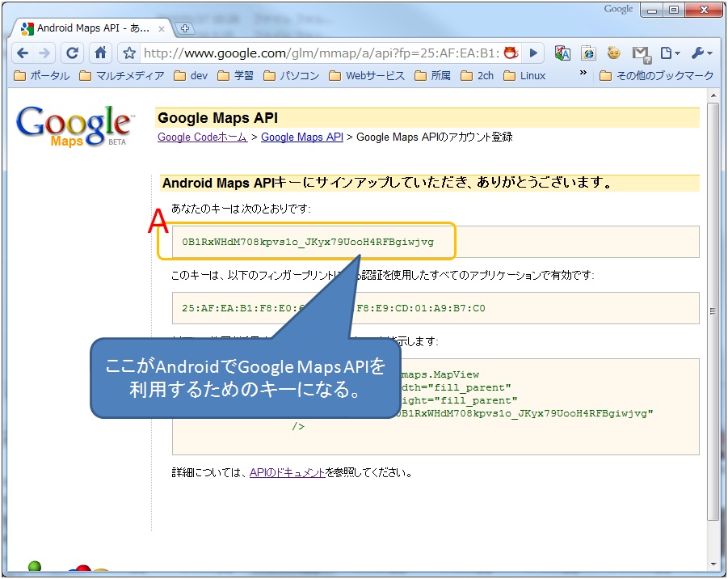728x579 pixels.
Task: Open the その他のブックマーク folder
Action: (657, 76)
